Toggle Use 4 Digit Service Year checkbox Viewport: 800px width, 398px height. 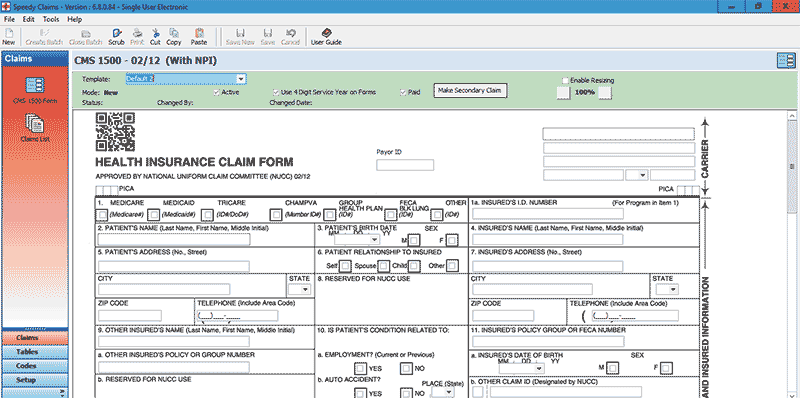point(276,92)
